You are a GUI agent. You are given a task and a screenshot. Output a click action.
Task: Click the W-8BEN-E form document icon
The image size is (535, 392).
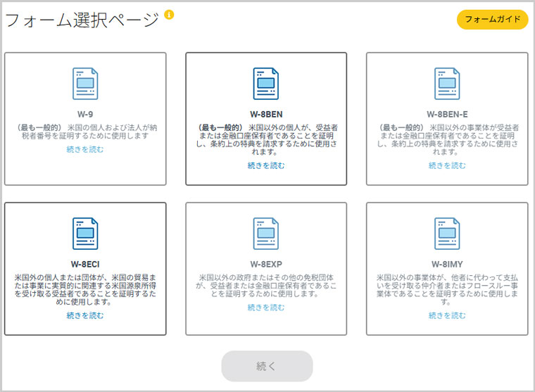point(447,84)
